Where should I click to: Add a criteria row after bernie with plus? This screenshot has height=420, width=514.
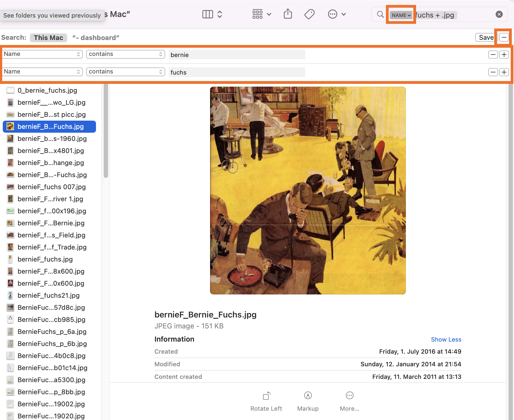click(504, 55)
